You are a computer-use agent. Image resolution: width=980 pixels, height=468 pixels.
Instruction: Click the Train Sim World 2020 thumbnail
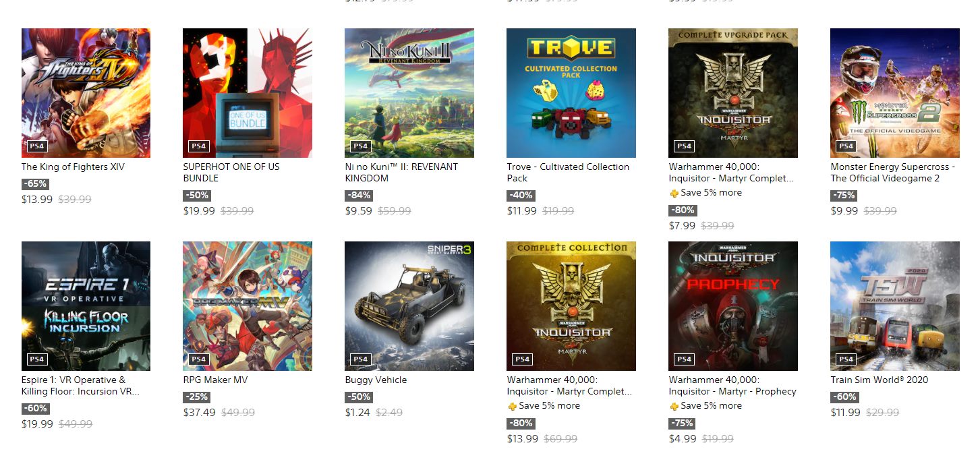(895, 306)
